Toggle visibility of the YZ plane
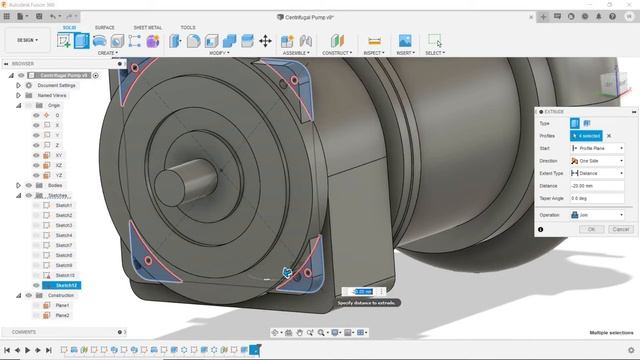This screenshot has width=640, height=360. [x=36, y=176]
